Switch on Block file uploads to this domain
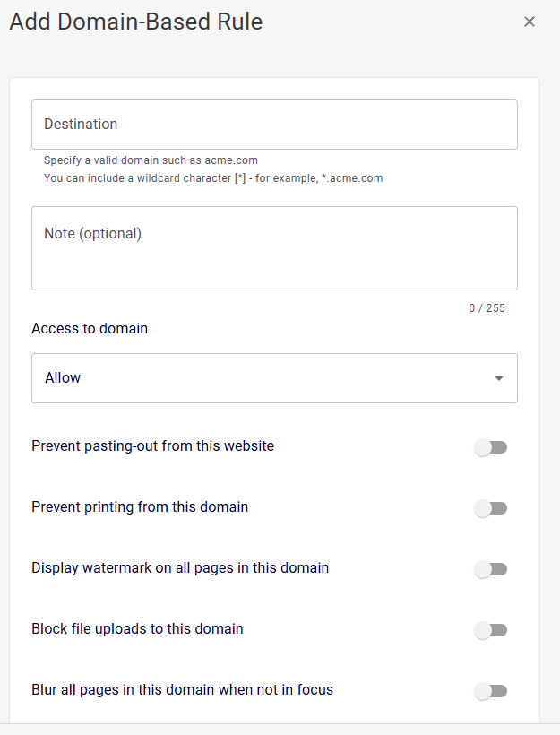 pyautogui.click(x=491, y=630)
